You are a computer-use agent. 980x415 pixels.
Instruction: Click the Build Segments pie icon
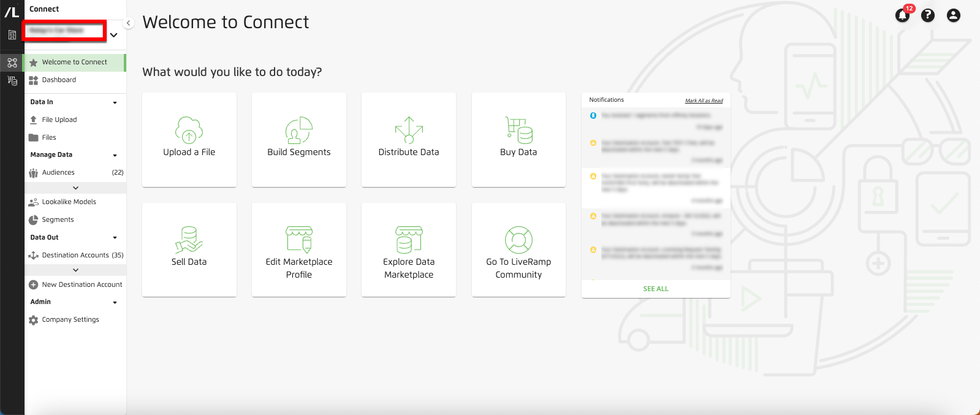(x=299, y=130)
